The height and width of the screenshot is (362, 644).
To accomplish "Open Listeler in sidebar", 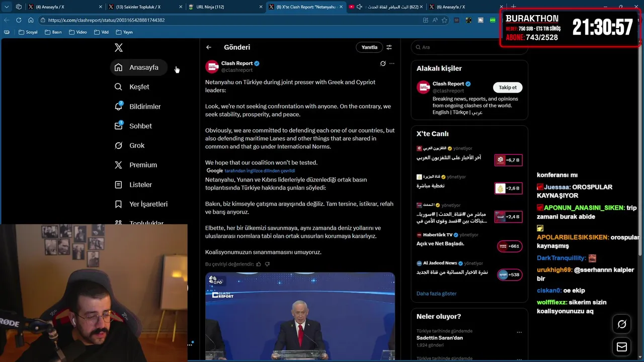I will point(133,185).
